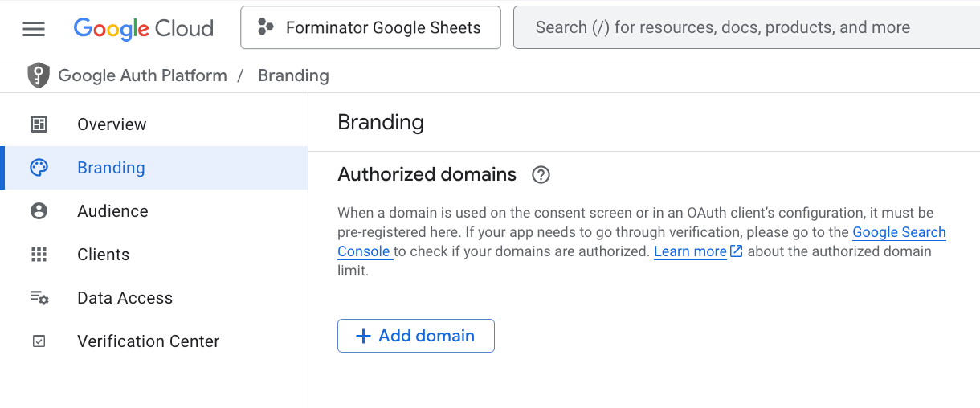Open the Learn more link

tap(690, 251)
